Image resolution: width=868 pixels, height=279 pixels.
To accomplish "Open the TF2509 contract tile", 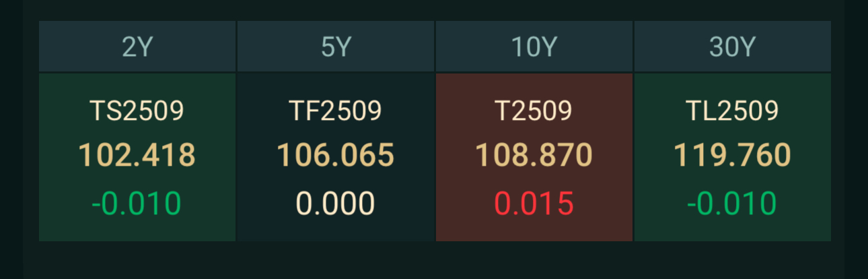I will pos(336,157).
